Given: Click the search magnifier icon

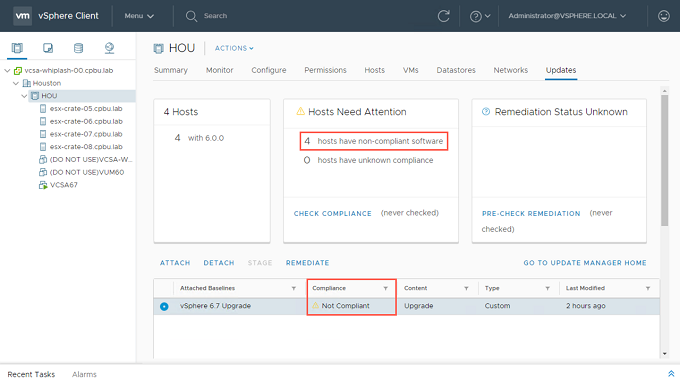Looking at the screenshot, I should [x=191, y=16].
